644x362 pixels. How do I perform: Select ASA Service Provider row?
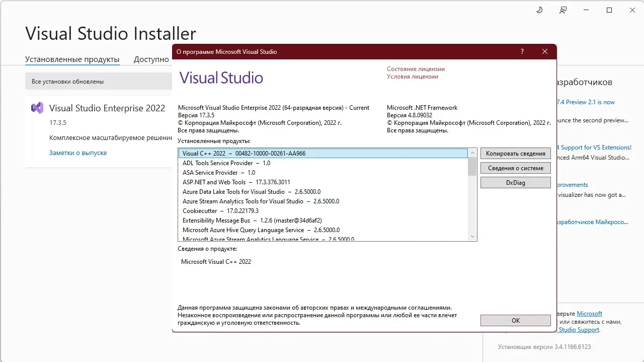pos(323,173)
